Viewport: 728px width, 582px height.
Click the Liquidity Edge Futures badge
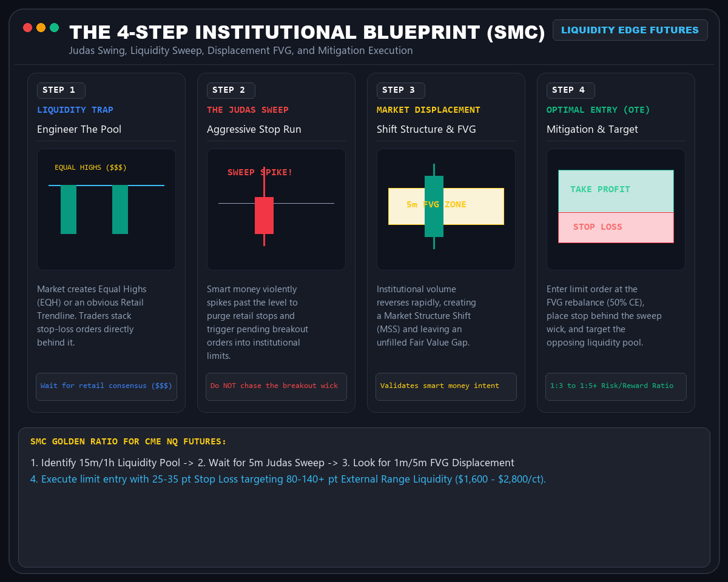click(630, 30)
